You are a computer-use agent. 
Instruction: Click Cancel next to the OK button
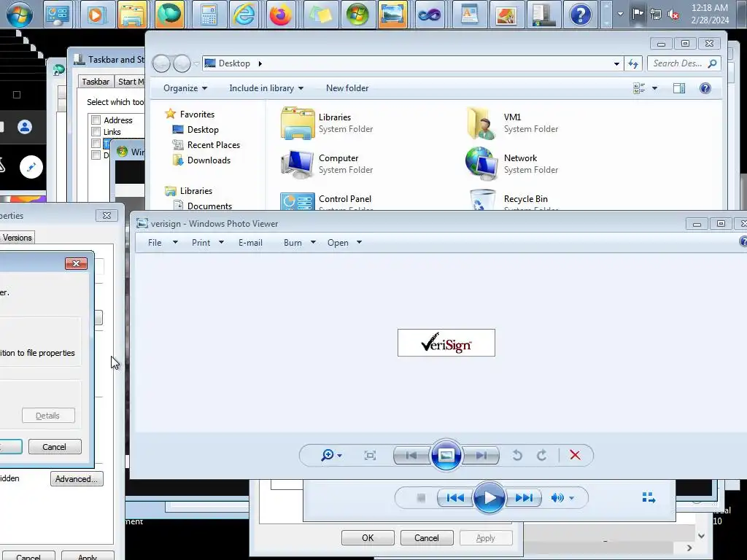426,537
